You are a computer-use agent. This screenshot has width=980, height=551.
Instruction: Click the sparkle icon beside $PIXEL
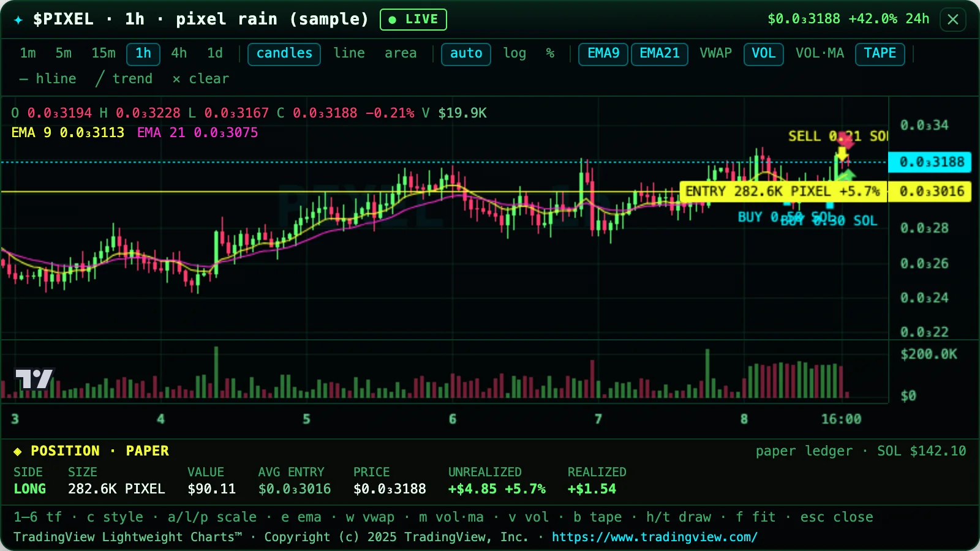coord(18,20)
